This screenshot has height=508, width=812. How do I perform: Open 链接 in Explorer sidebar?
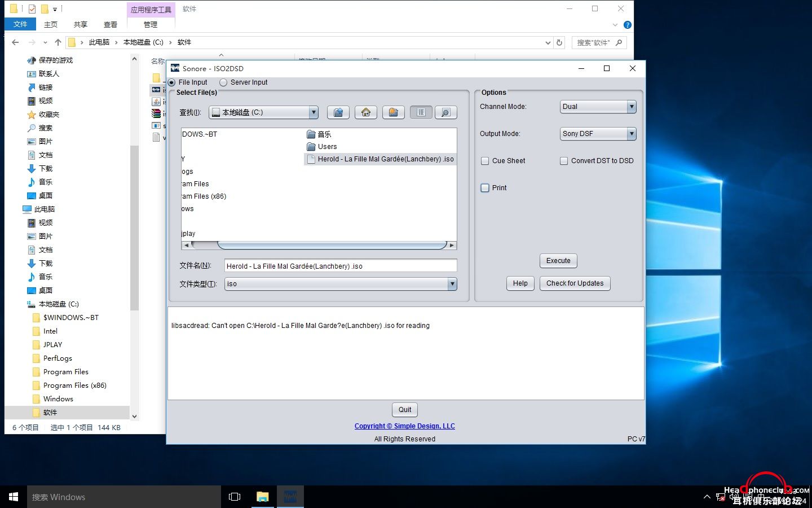40,87
